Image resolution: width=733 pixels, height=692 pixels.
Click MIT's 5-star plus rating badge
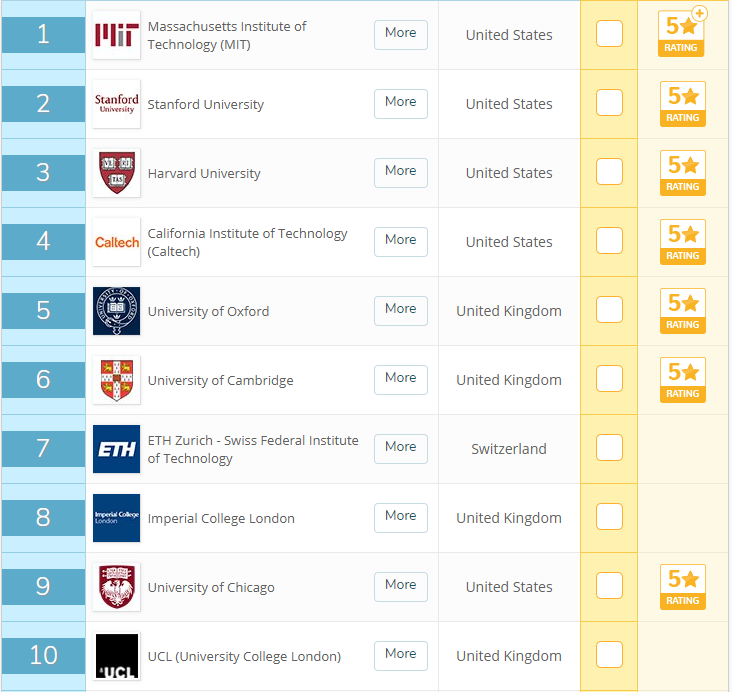pos(682,33)
